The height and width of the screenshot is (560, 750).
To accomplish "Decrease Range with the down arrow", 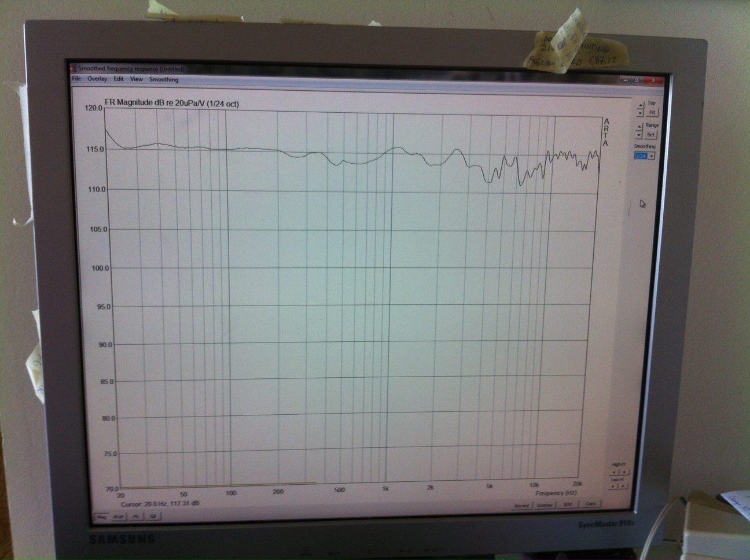I will [x=638, y=135].
